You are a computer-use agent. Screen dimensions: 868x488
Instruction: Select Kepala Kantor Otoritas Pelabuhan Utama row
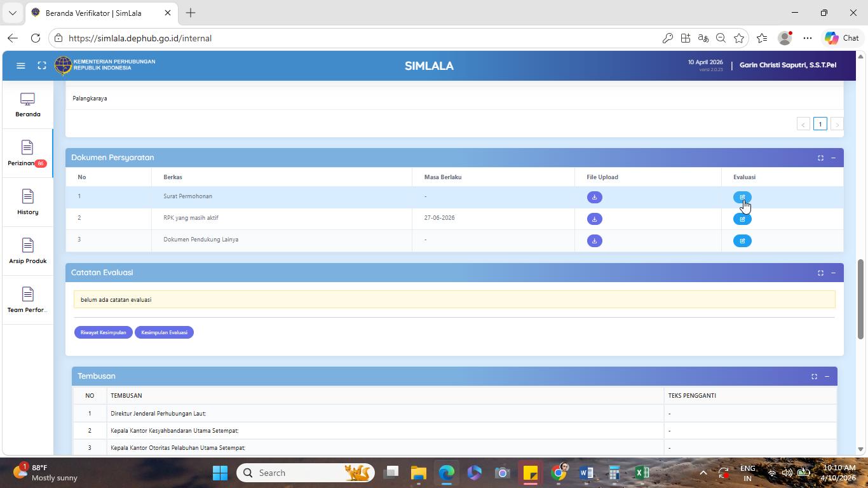454,447
